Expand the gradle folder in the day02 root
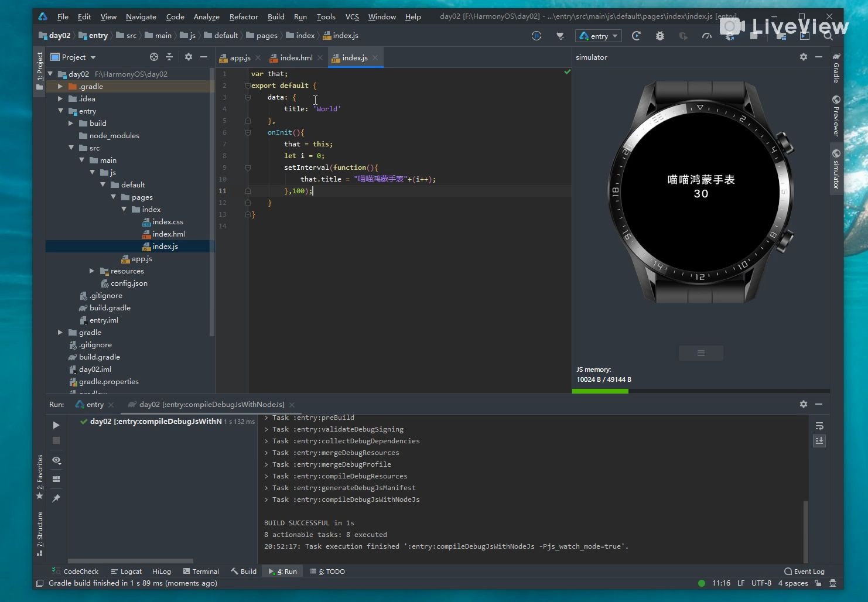868x602 pixels. [x=60, y=332]
